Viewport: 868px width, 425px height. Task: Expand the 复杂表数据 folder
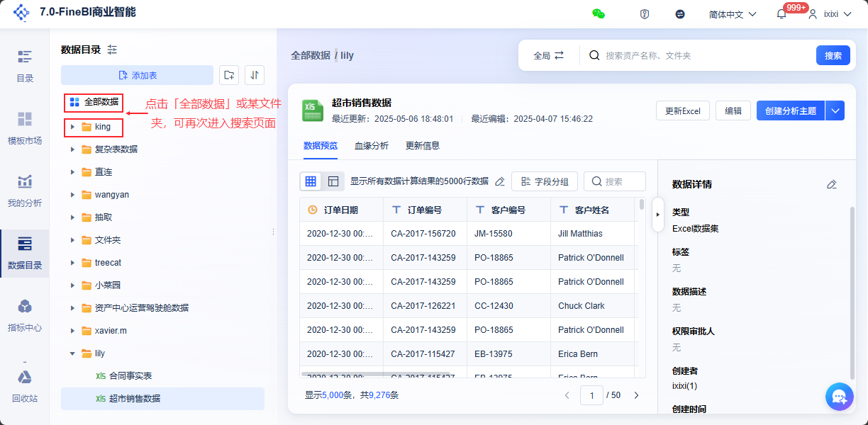(x=72, y=149)
